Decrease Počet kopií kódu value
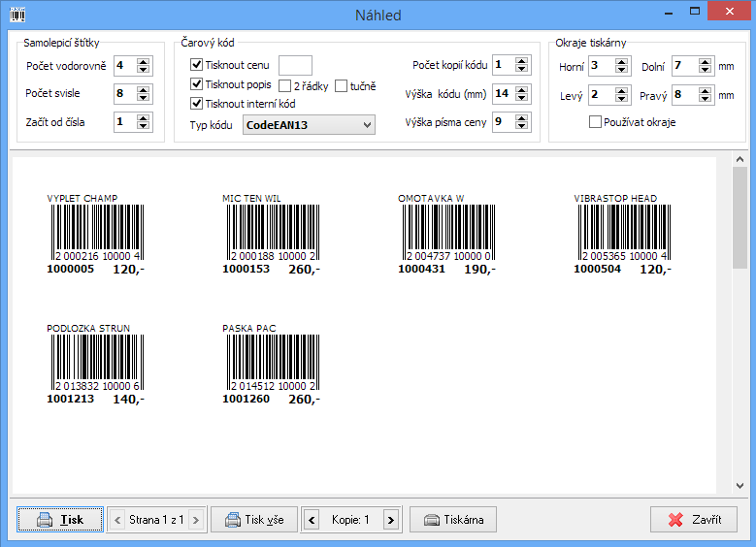This screenshot has width=756, height=547. pos(521,69)
